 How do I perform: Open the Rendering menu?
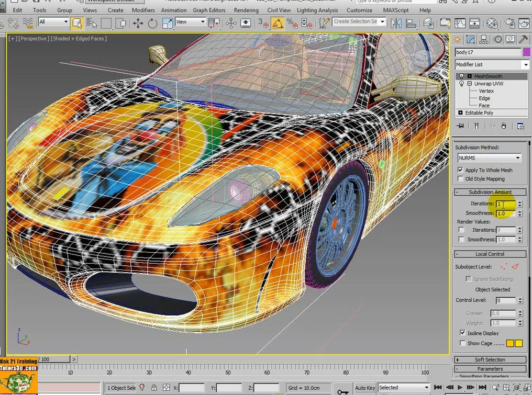coord(246,10)
